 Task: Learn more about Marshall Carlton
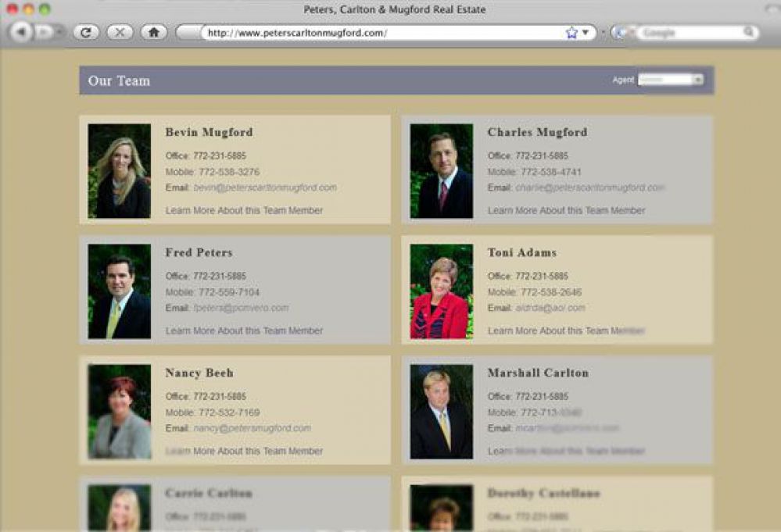(566, 451)
